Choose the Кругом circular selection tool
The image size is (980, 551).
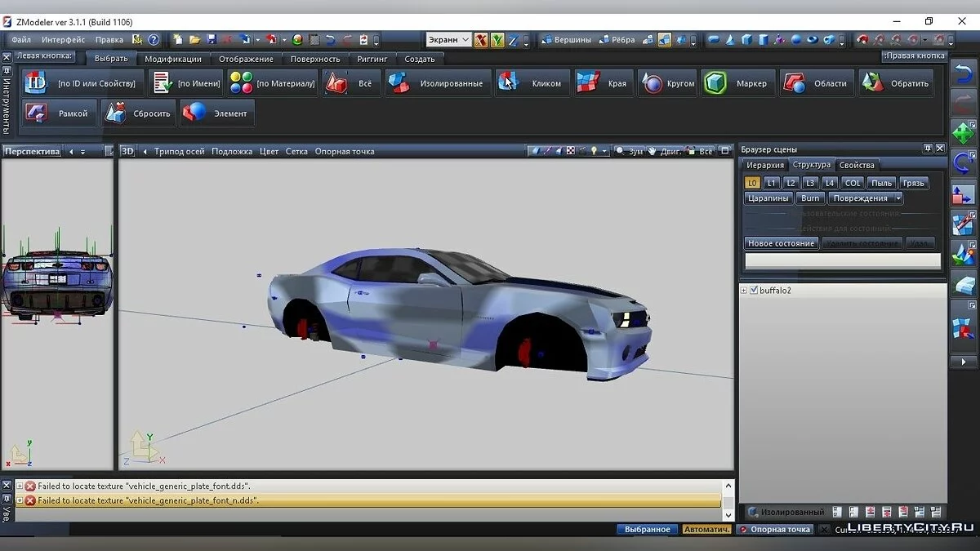(668, 83)
